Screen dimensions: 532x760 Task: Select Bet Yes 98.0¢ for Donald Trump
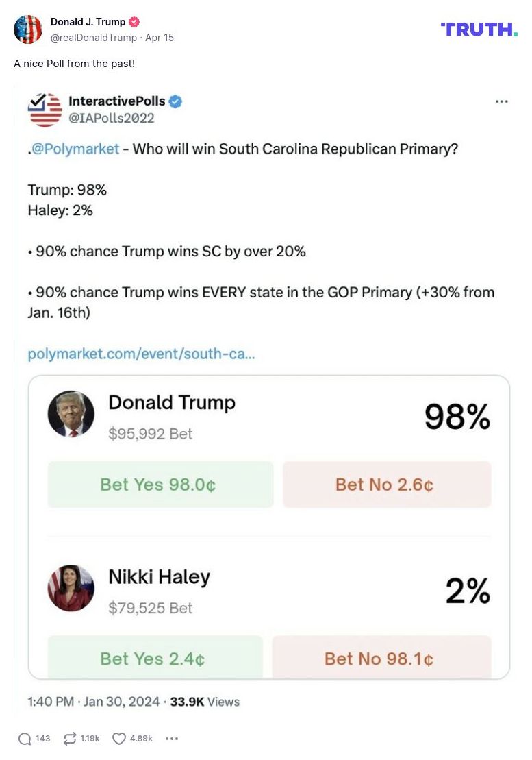(160, 485)
